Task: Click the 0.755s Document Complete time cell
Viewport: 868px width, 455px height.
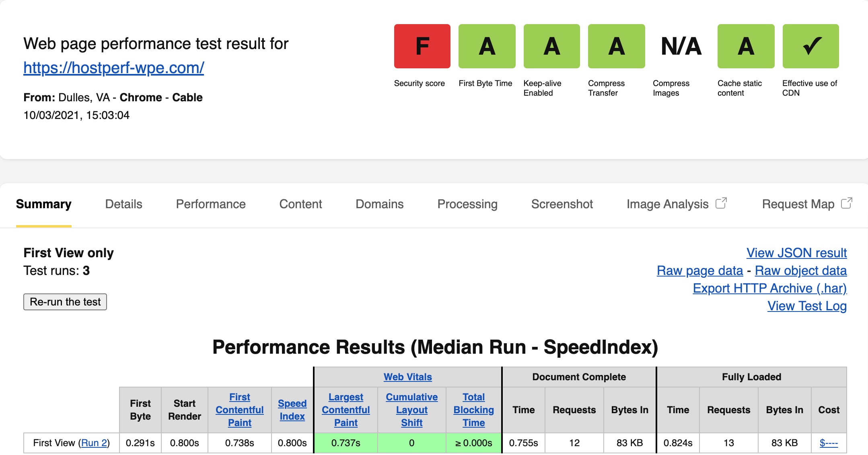Action: (x=524, y=443)
